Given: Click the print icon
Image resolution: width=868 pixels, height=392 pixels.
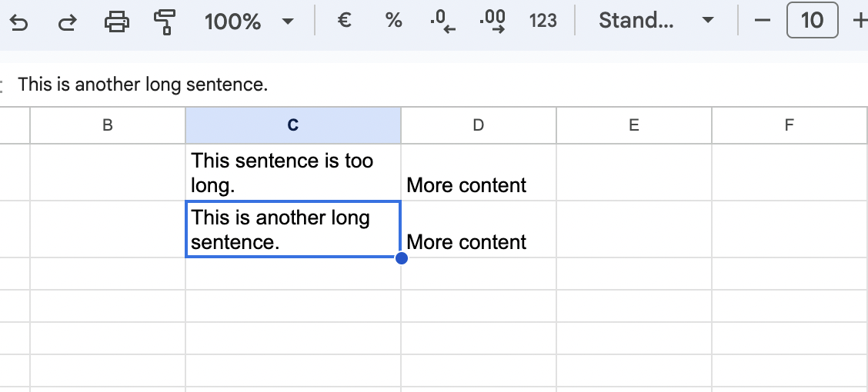Looking at the screenshot, I should tap(116, 22).
